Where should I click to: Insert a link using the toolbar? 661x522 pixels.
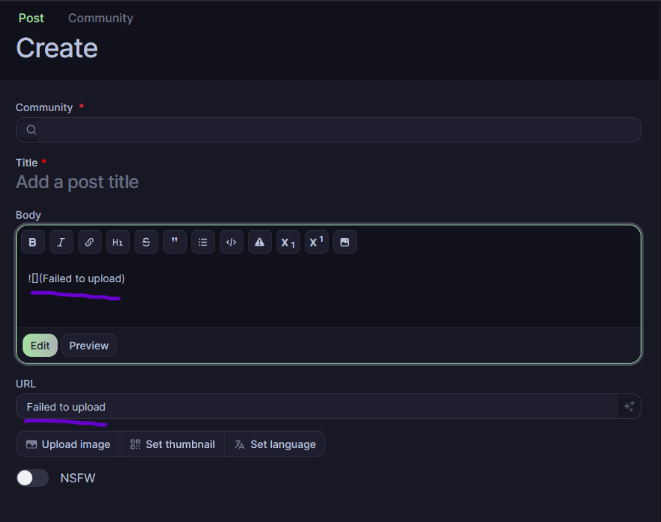tap(90, 242)
